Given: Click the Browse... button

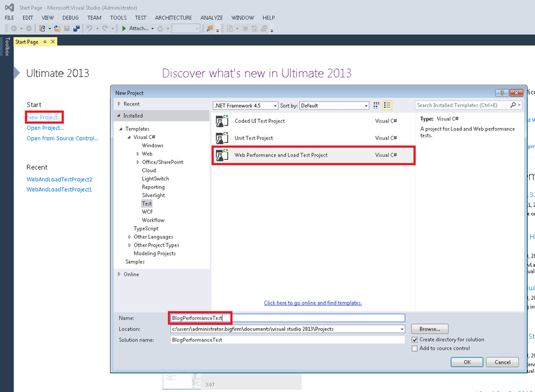Looking at the screenshot, I should [x=429, y=329].
